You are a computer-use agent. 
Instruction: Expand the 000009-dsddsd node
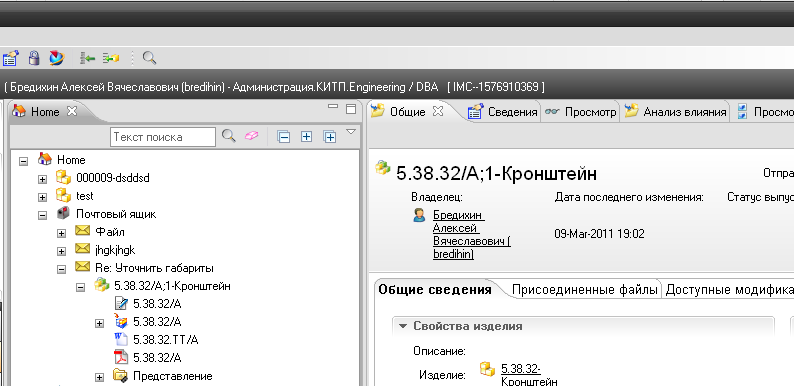coord(43,179)
